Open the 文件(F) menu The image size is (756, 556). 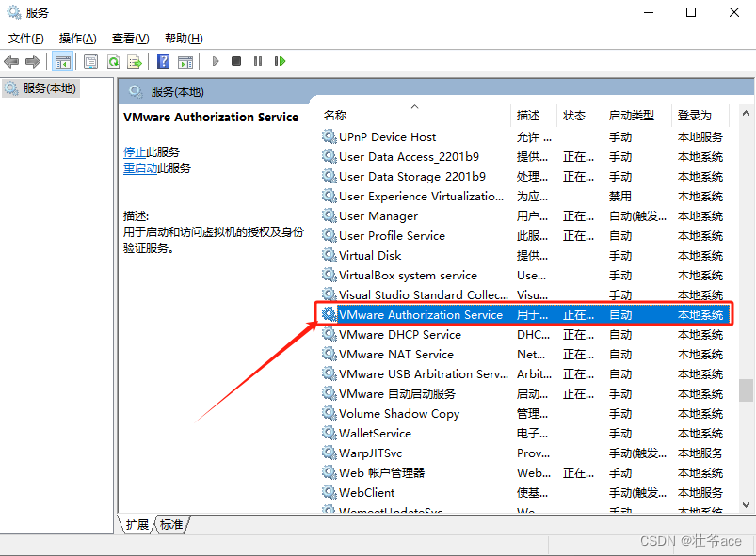(x=25, y=38)
